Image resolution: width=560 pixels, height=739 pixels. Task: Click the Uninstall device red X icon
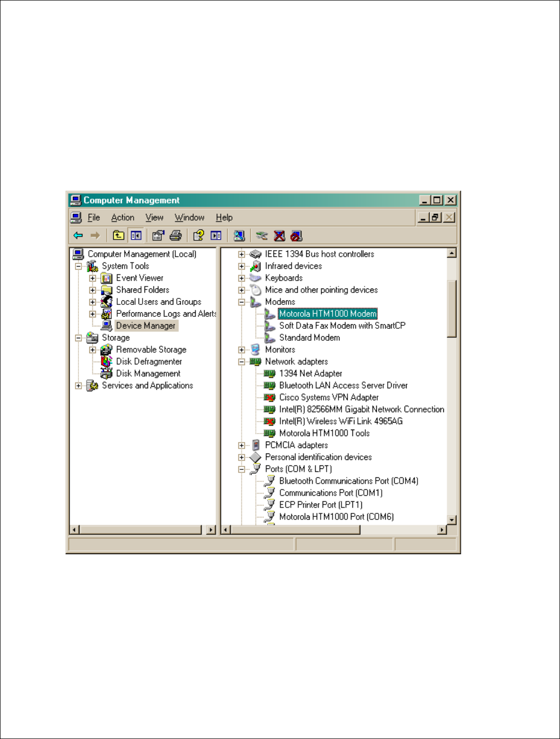280,235
